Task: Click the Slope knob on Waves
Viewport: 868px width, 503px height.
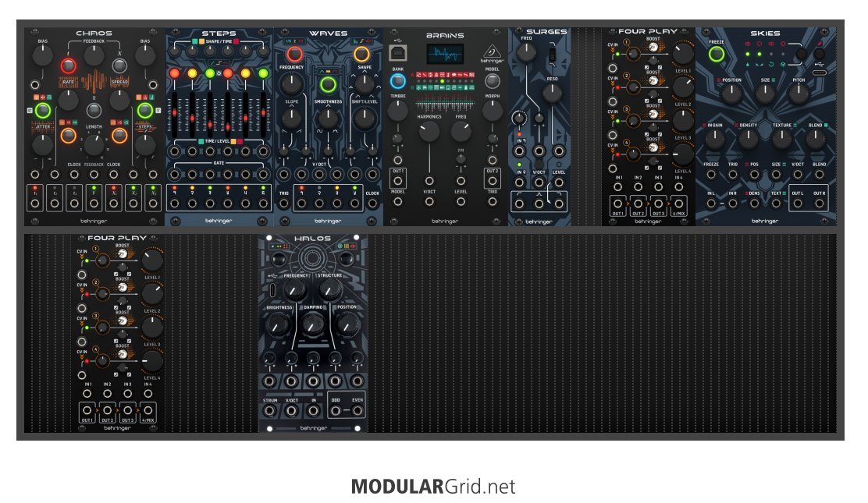Action: pos(291,119)
